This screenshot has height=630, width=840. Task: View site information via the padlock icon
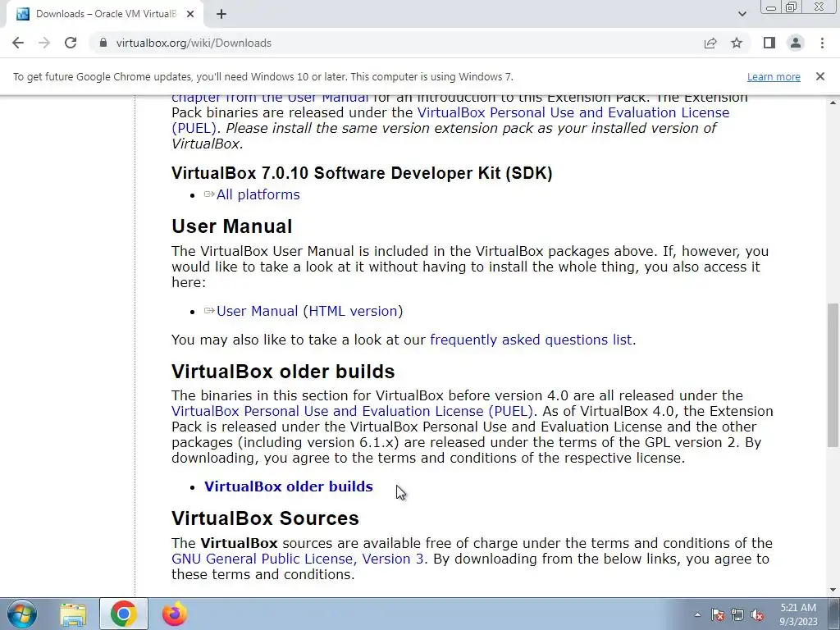(103, 43)
